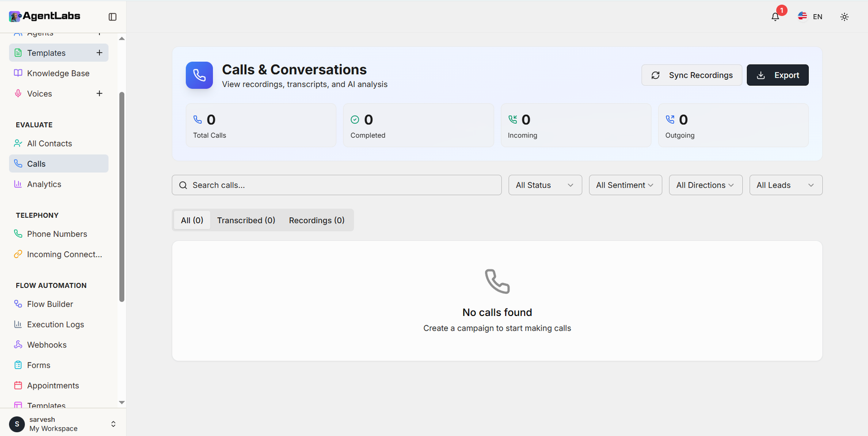This screenshot has width=868, height=436.
Task: Open the sarvesh workspace switcher
Action: (x=63, y=424)
